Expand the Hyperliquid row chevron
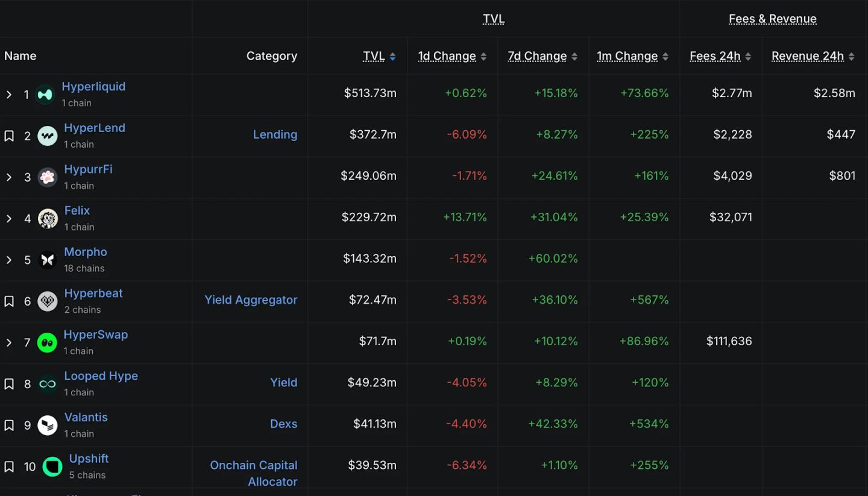868x496 pixels. (9, 95)
